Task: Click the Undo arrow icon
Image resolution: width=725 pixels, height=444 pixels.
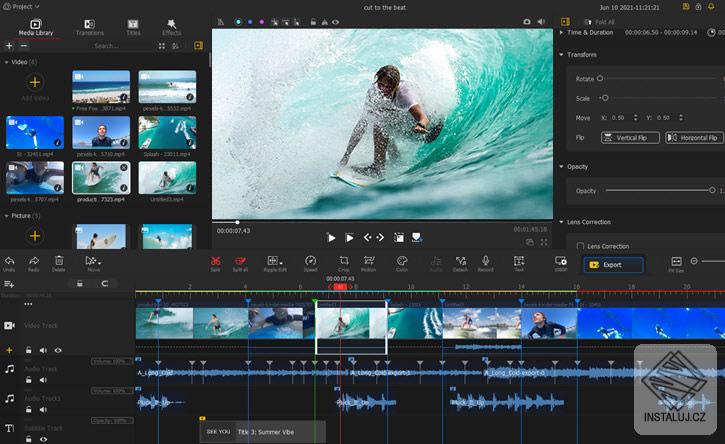Action: coord(9,261)
